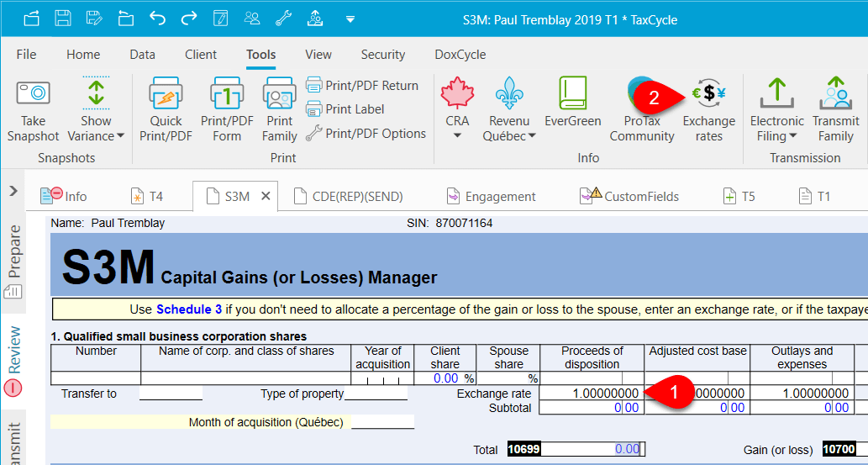Open the T4 form tab
This screenshot has height=465, width=868.
coord(147,196)
